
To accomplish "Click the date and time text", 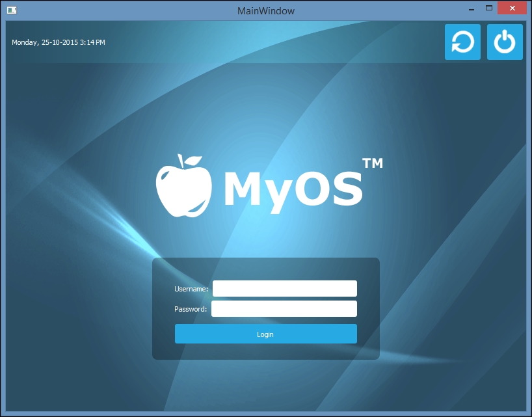I will pos(59,42).
